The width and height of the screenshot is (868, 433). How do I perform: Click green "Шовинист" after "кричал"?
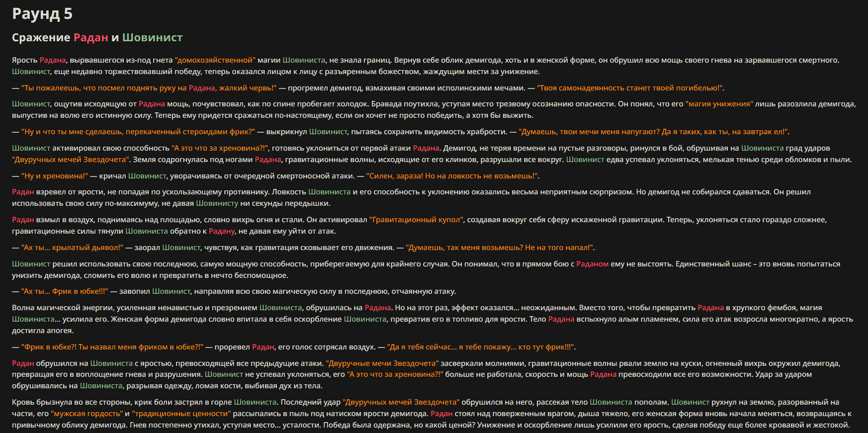click(147, 176)
